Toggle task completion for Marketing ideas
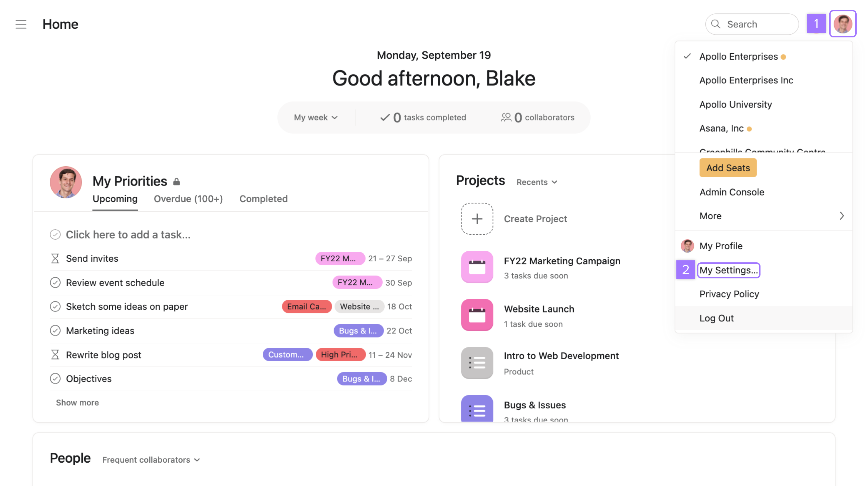Image resolution: width=868 pixels, height=486 pixels. (x=54, y=330)
